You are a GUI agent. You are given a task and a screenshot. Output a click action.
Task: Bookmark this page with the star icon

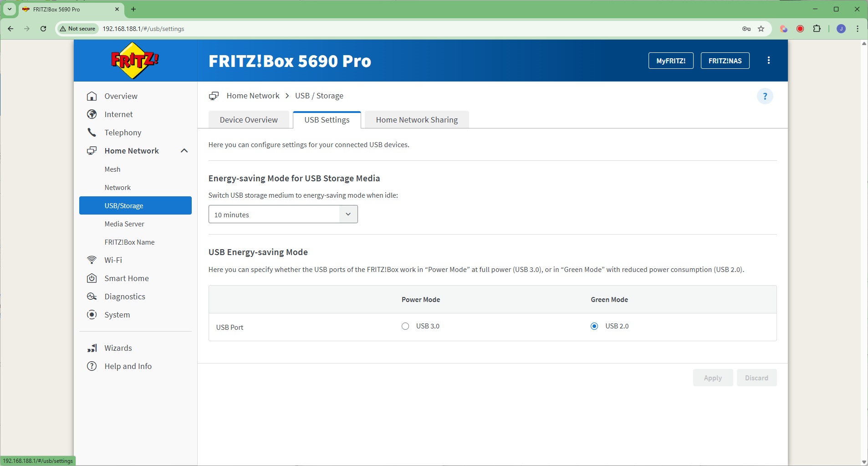tap(761, 29)
